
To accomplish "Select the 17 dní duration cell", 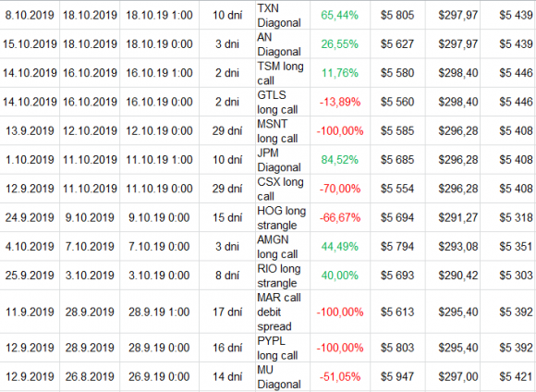I will 227,312.
